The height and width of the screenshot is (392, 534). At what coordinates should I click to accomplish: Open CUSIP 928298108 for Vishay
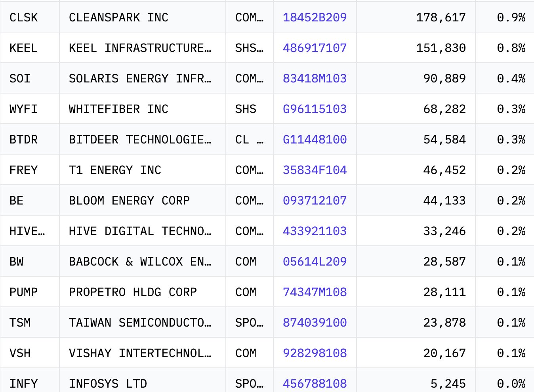click(x=315, y=353)
